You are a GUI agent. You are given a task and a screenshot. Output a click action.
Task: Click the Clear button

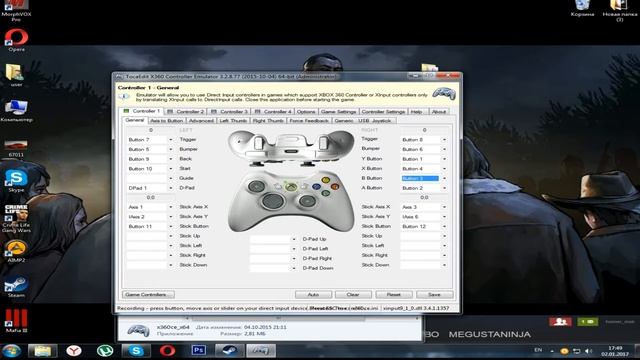tap(353, 294)
